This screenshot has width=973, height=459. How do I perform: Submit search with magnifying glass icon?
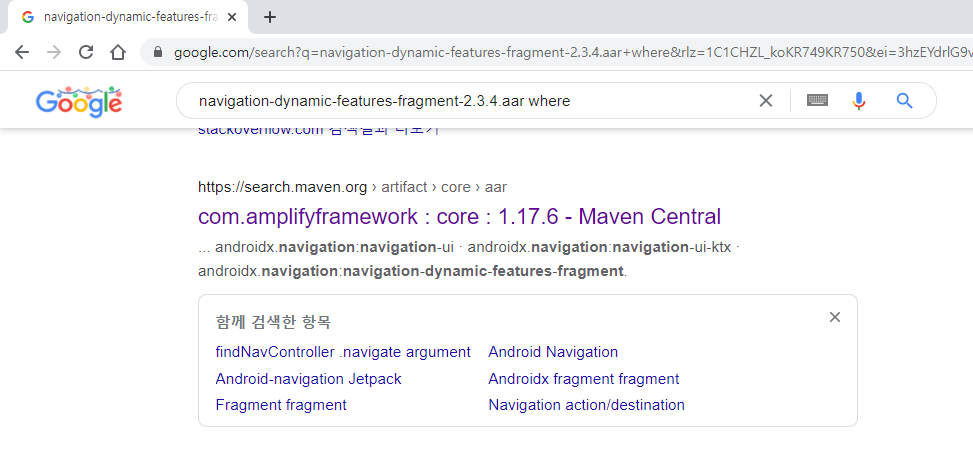click(905, 100)
